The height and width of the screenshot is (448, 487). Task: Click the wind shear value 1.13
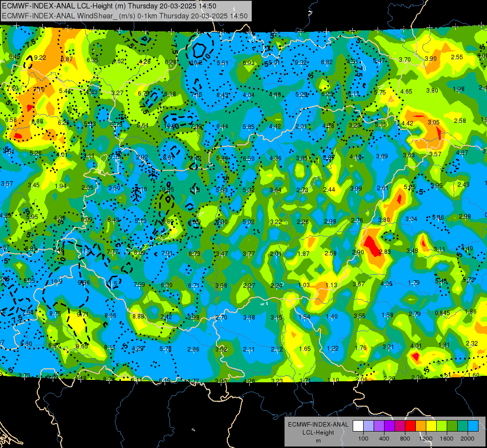tap(331, 285)
